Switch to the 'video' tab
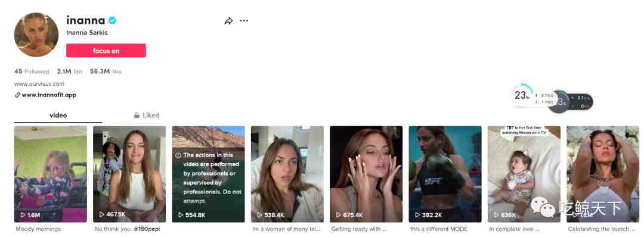The width and height of the screenshot is (644, 237). click(x=58, y=115)
